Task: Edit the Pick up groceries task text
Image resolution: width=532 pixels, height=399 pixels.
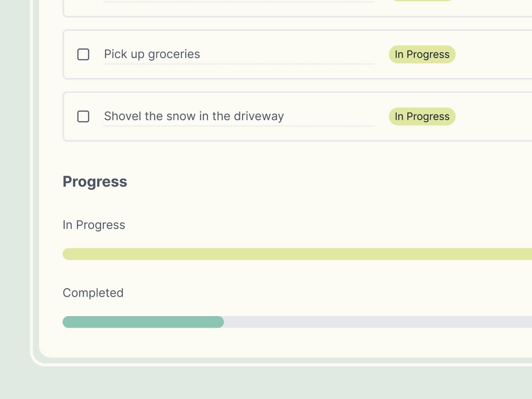Action: pos(239,54)
